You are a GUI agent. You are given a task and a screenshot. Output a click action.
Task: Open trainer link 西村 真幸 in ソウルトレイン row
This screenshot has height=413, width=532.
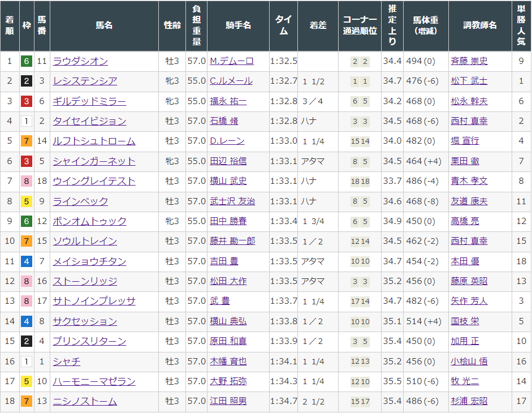click(x=469, y=242)
